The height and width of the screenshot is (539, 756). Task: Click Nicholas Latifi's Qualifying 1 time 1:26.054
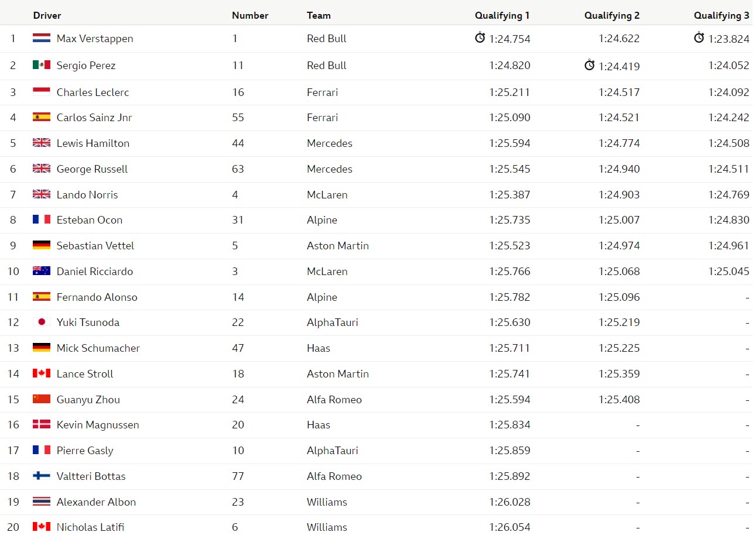[x=509, y=527]
